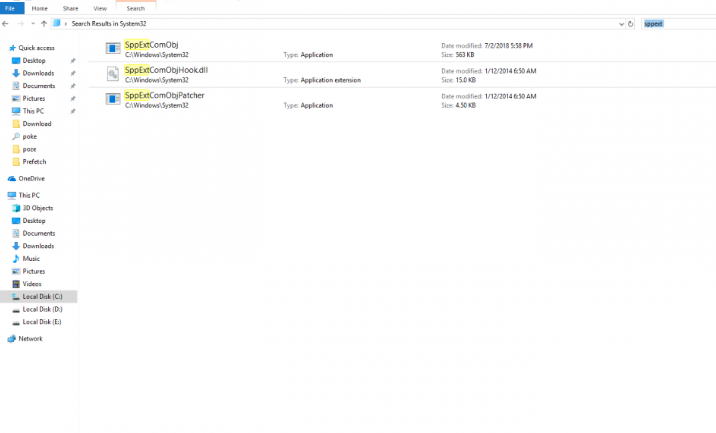Open Desktop under This PC
Image resolution: width=716 pixels, height=433 pixels.
pos(34,221)
